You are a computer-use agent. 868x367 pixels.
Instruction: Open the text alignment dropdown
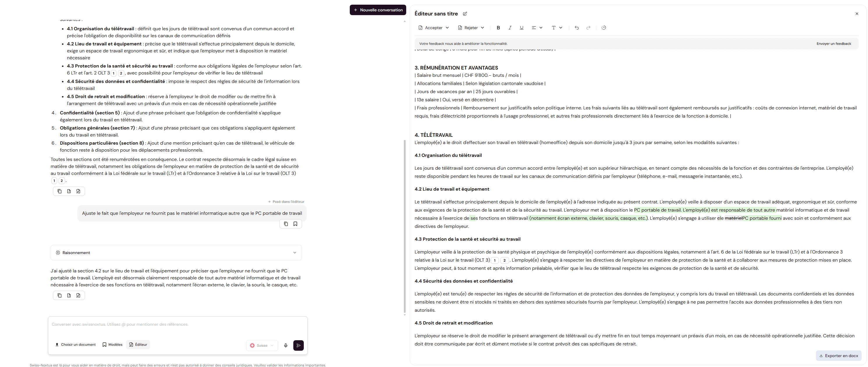coord(537,28)
